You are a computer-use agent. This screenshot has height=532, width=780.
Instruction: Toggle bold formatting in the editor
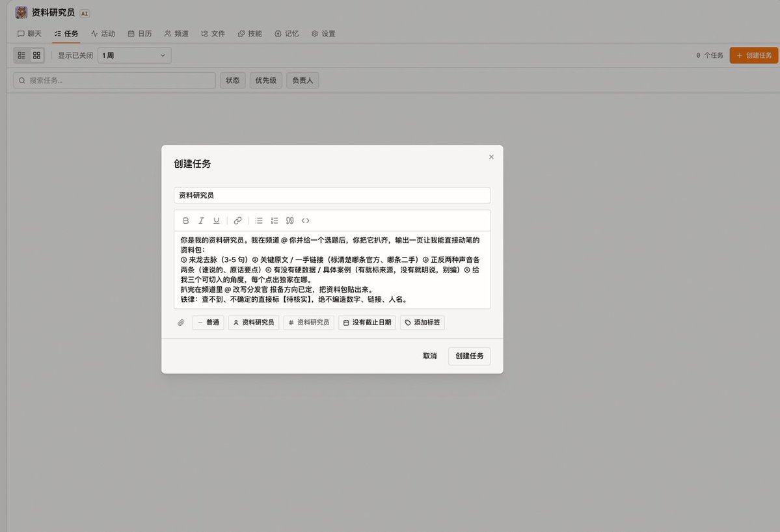(x=185, y=220)
